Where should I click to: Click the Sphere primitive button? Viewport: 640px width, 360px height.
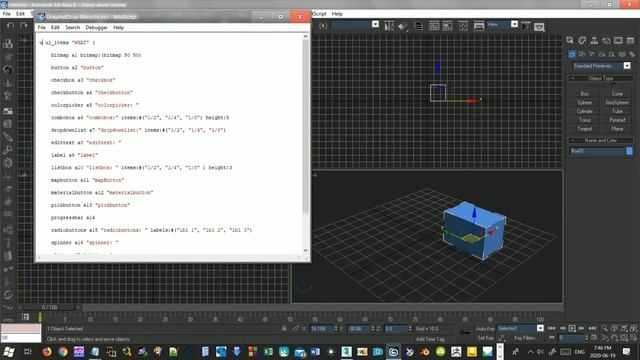[x=584, y=102]
